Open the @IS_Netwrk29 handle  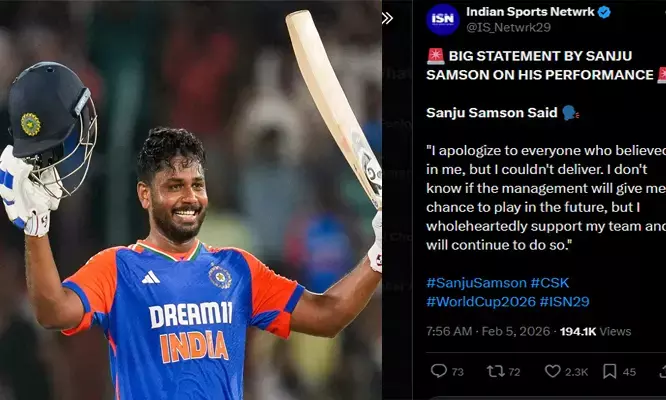(508, 27)
